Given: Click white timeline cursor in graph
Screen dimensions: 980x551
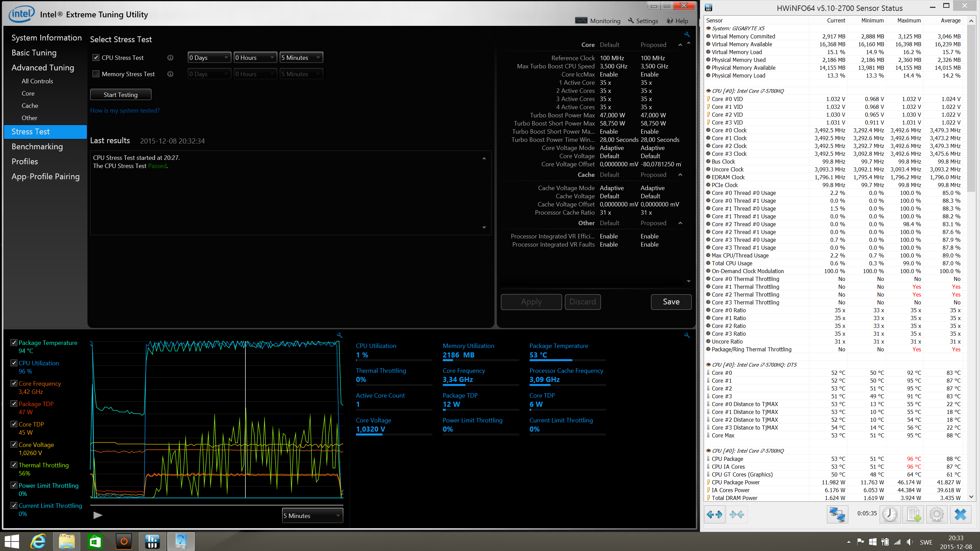Looking at the screenshot, I should point(245,419).
